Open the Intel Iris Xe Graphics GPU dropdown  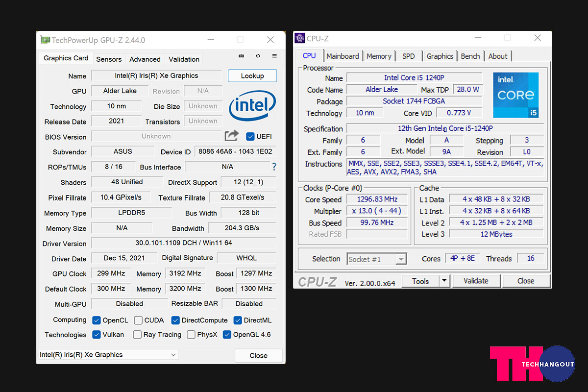click(108, 355)
